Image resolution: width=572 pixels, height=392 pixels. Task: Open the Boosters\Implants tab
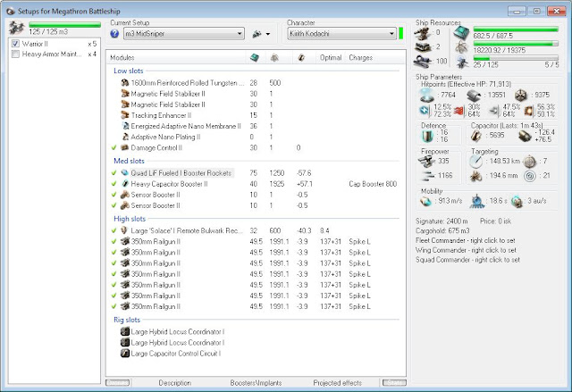[x=256, y=383]
